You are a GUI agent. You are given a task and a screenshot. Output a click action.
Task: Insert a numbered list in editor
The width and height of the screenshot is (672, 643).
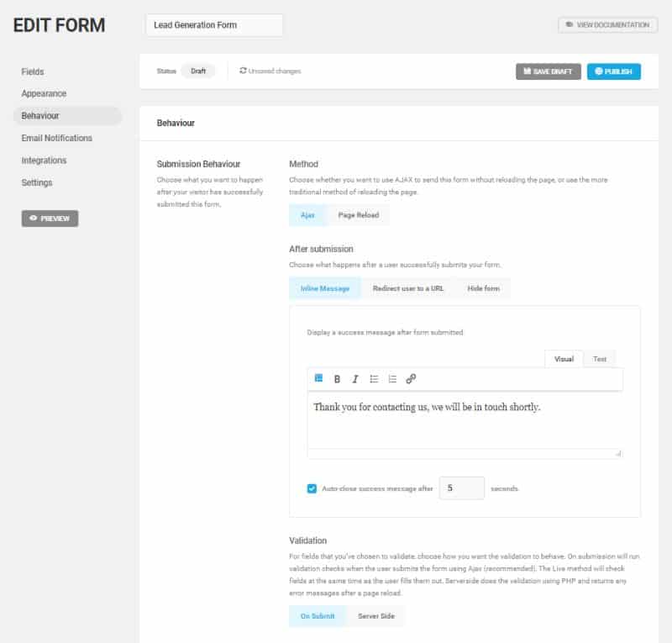click(x=392, y=379)
